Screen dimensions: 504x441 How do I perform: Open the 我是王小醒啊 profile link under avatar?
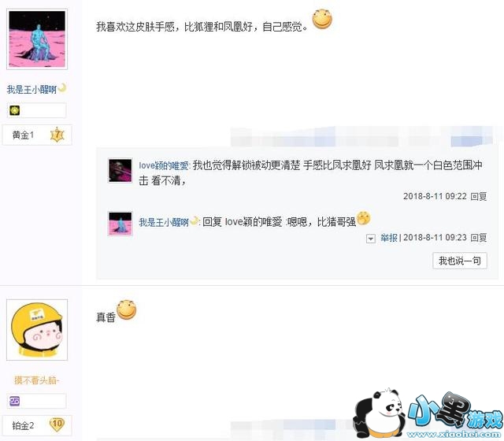coord(31,89)
